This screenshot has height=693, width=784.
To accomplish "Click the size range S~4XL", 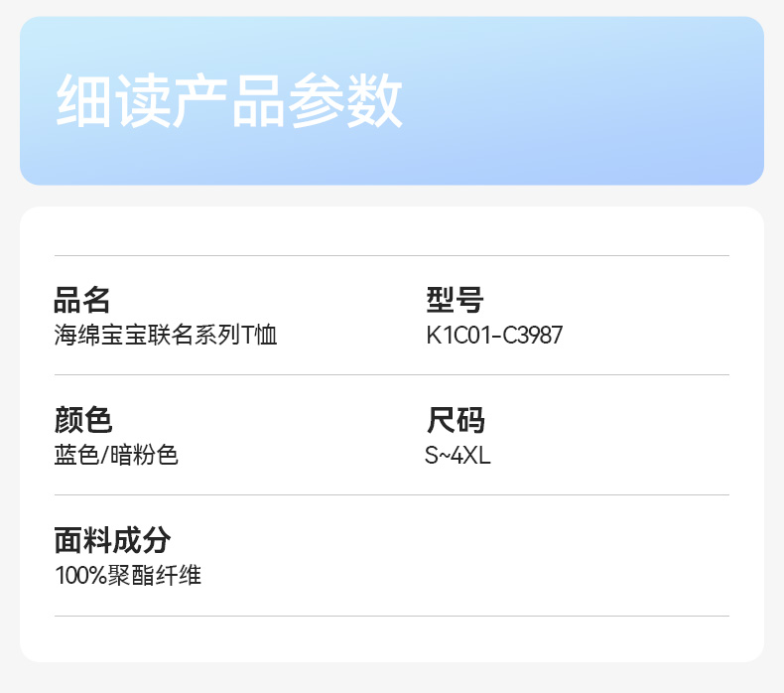I will coord(457,456).
